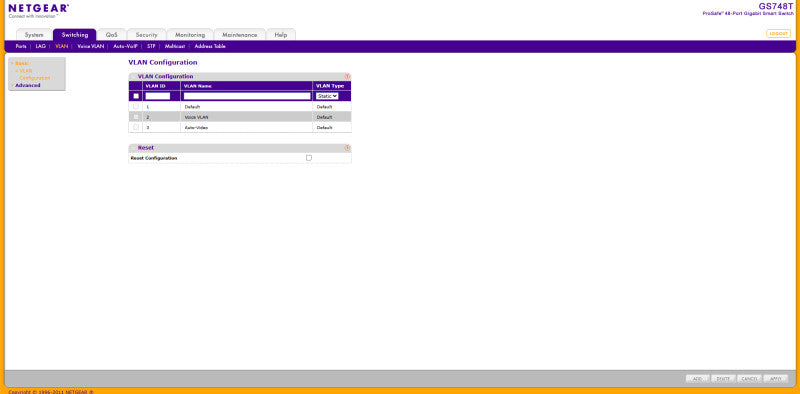Click the Logout button
The height and width of the screenshot is (394, 800).
point(778,33)
